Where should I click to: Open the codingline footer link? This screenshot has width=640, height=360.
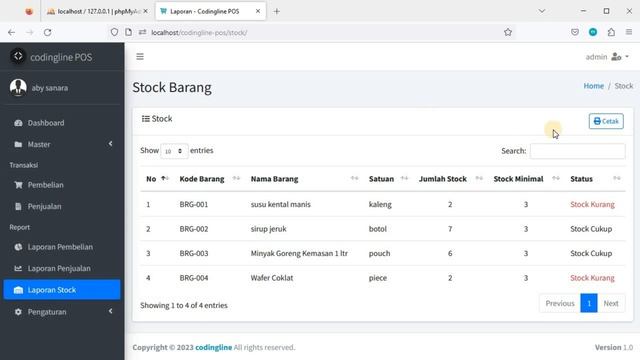pos(213,347)
